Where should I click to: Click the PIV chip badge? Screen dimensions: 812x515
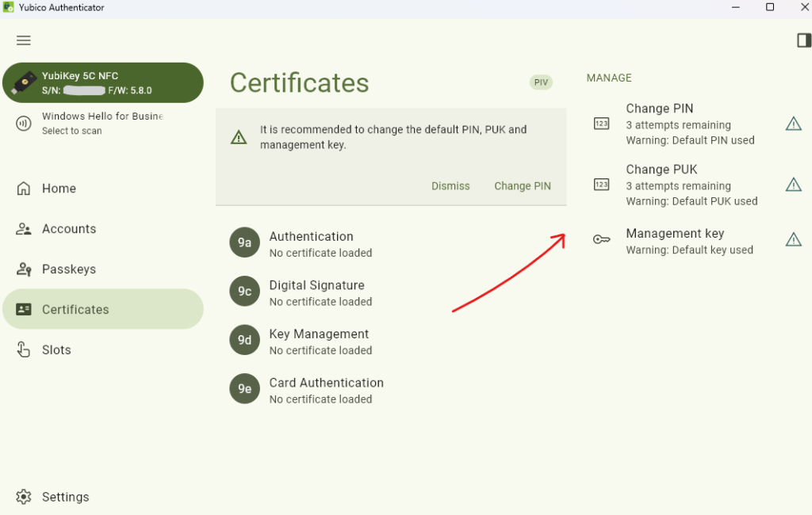(x=541, y=82)
